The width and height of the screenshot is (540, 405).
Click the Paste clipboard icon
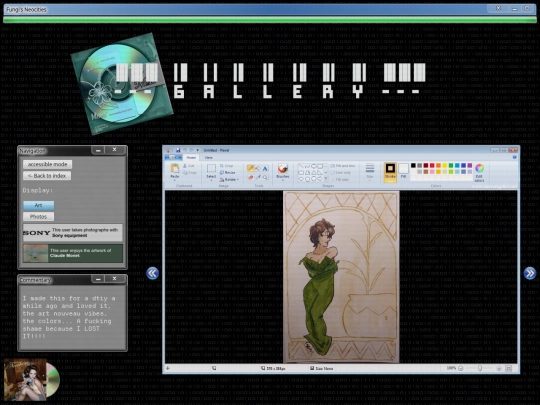coord(175,168)
